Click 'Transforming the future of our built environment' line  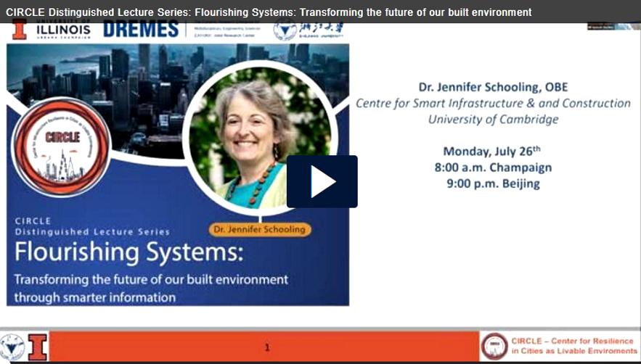tap(151, 280)
